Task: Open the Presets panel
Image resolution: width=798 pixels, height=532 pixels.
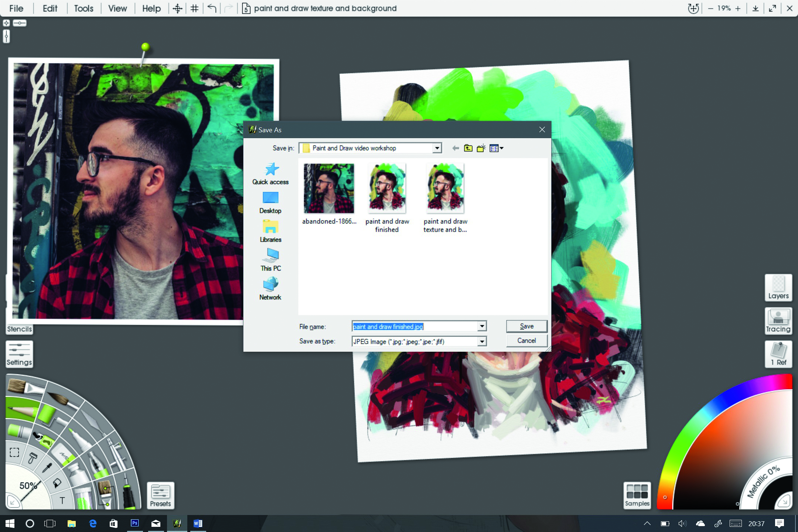Action: pyautogui.click(x=160, y=495)
